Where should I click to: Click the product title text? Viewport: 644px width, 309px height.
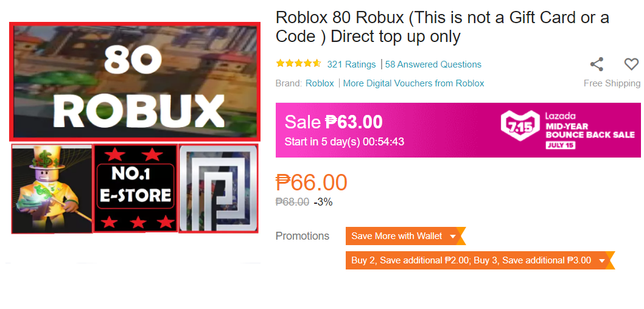click(x=443, y=27)
